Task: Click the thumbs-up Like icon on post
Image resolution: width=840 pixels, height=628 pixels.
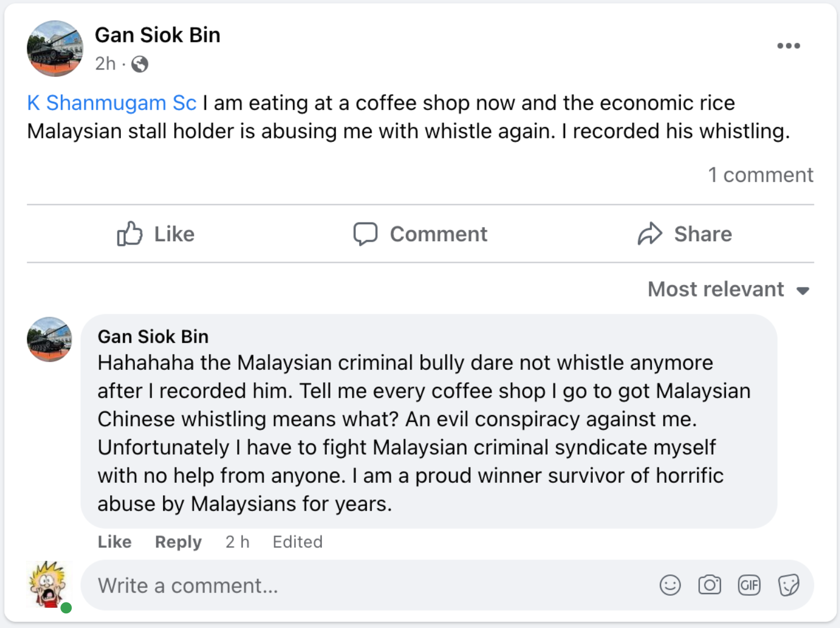Action: (129, 234)
